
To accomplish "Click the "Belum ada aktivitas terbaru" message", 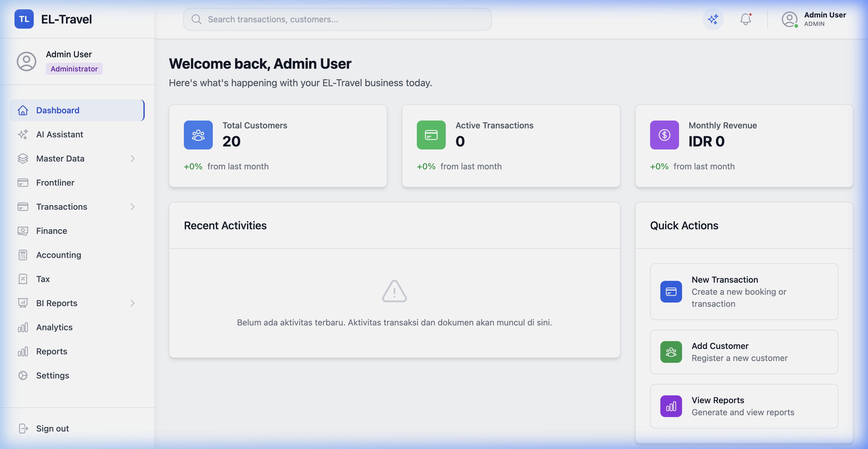I will 394,323.
